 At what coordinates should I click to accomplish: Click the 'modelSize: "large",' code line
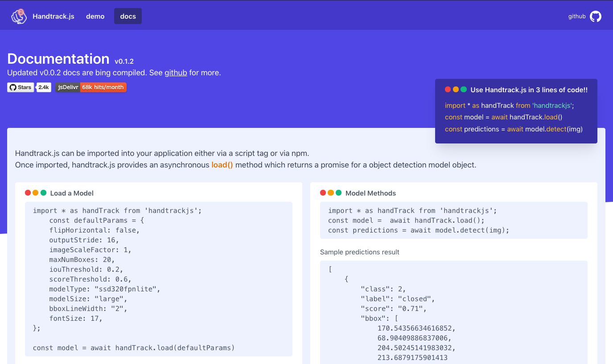[88, 299]
